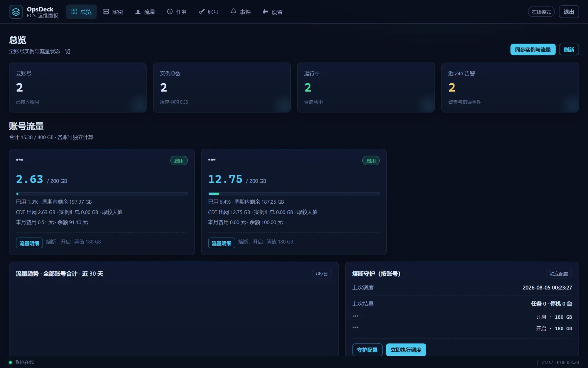The image size is (588, 368).
Task: Click 启用 badge on the 12.75 GB card
Action: [x=371, y=161]
